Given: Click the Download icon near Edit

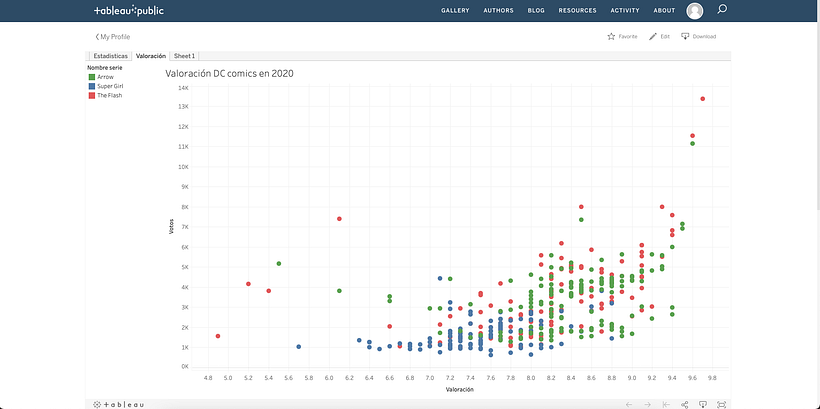Looking at the screenshot, I should pos(685,37).
